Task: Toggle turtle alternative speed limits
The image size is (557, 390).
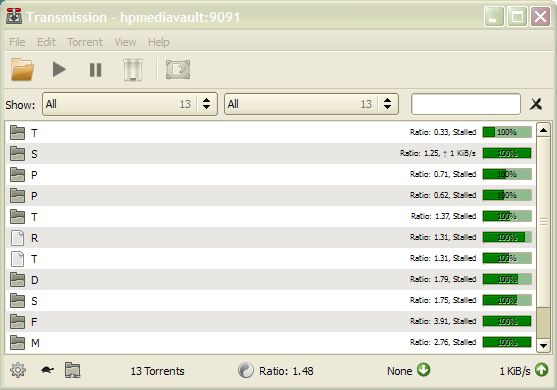Action: (x=47, y=370)
